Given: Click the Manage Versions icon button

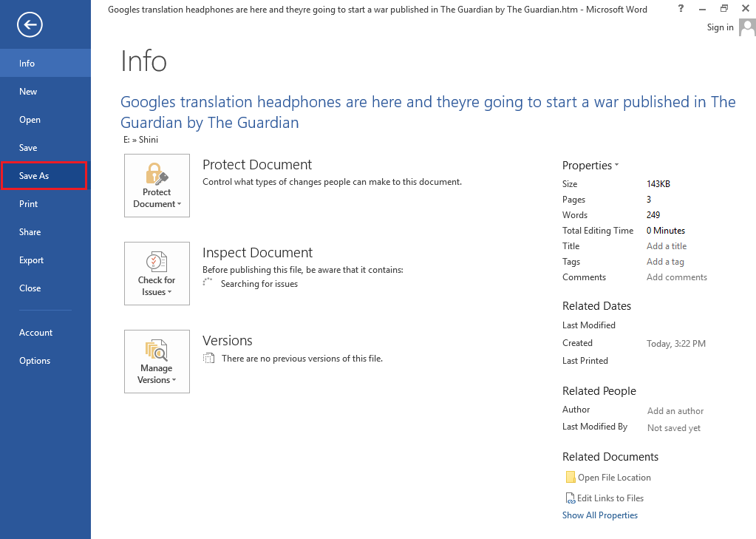Looking at the screenshot, I should pyautogui.click(x=157, y=362).
